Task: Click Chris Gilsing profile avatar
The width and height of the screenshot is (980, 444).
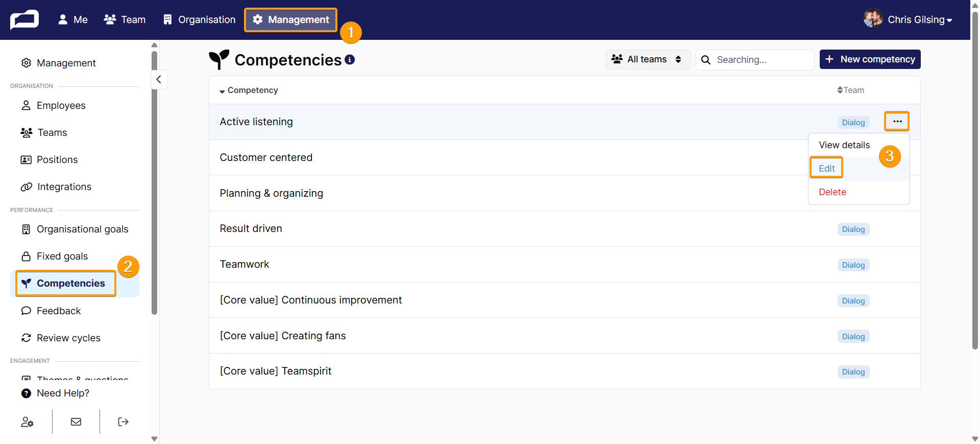Action: click(873, 18)
